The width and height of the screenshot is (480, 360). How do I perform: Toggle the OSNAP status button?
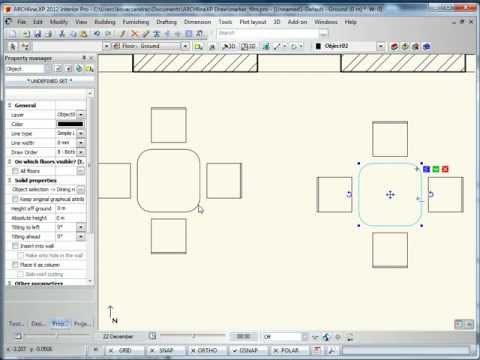click(245, 350)
